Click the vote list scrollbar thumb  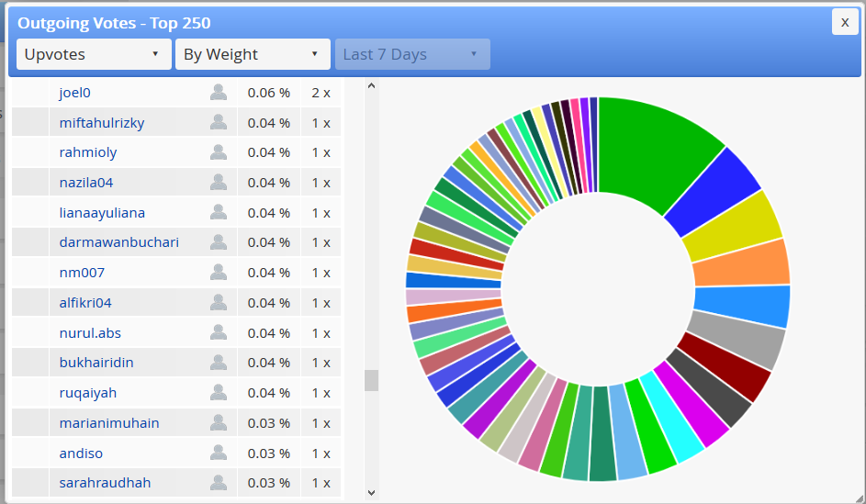tap(371, 380)
